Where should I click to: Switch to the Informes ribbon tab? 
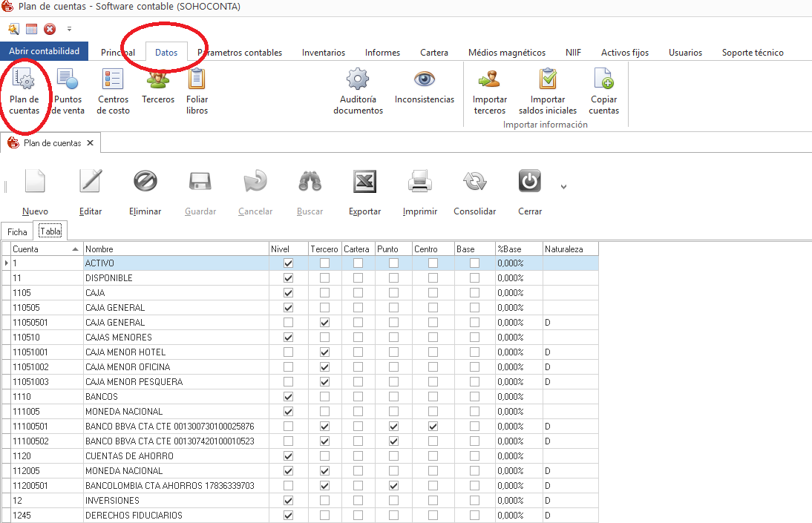click(x=382, y=53)
